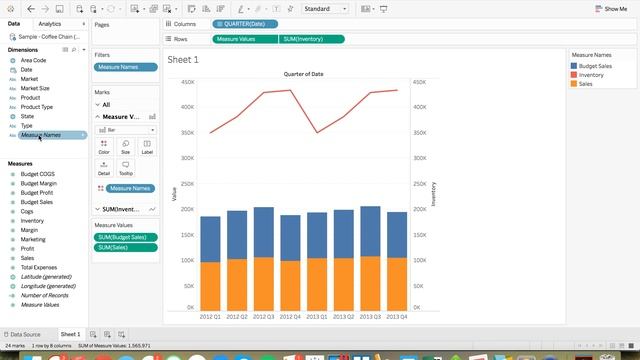Click the Measure Names filter pill

pyautogui.click(x=126, y=67)
